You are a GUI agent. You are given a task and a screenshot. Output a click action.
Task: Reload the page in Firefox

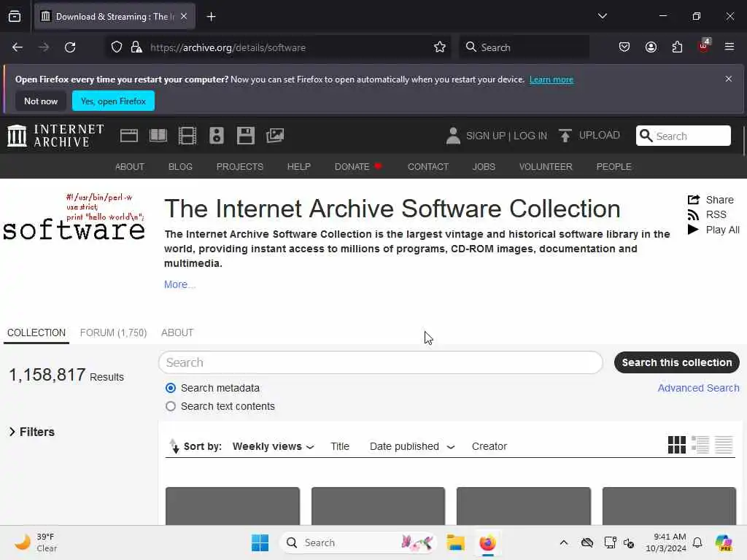(x=70, y=47)
